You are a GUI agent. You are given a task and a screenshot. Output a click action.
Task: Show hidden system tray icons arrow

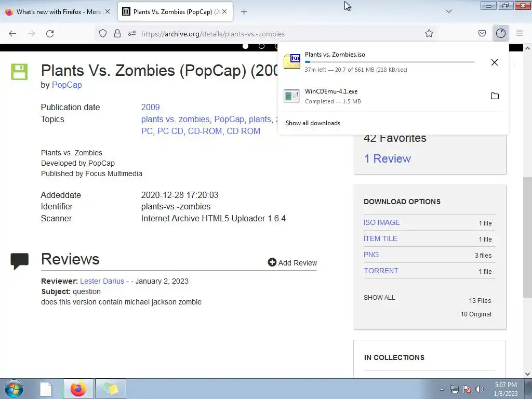point(442,389)
